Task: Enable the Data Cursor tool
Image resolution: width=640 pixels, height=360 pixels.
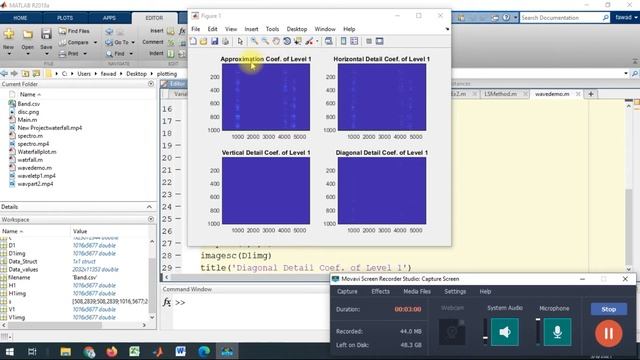Action: coord(298,41)
